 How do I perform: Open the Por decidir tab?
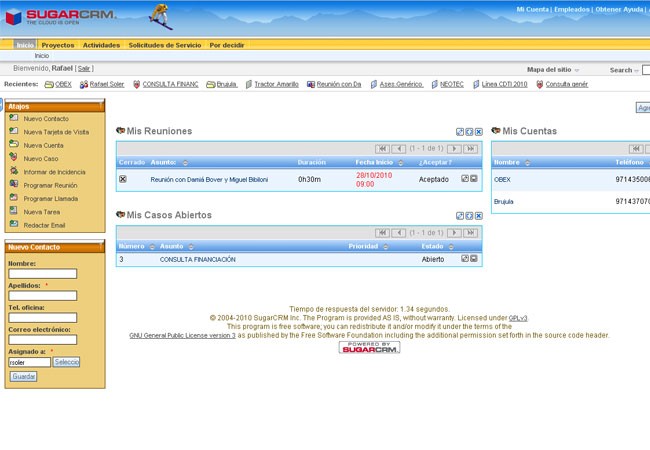[x=227, y=45]
